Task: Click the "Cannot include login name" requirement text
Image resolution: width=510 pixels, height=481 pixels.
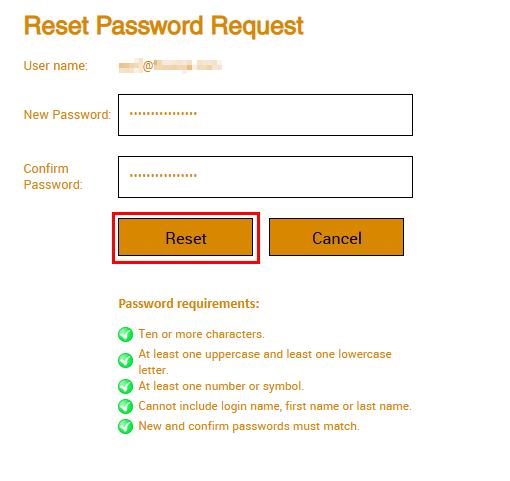Action: 275,406
